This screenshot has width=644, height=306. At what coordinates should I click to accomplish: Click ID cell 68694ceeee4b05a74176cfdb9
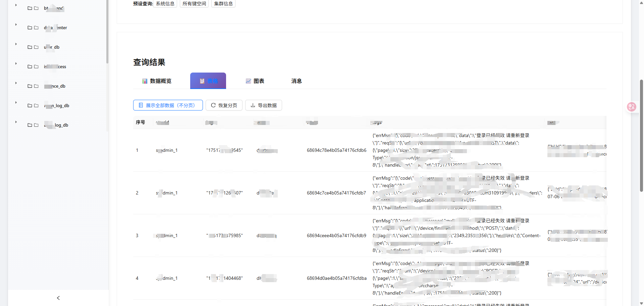pyautogui.click(x=336, y=235)
